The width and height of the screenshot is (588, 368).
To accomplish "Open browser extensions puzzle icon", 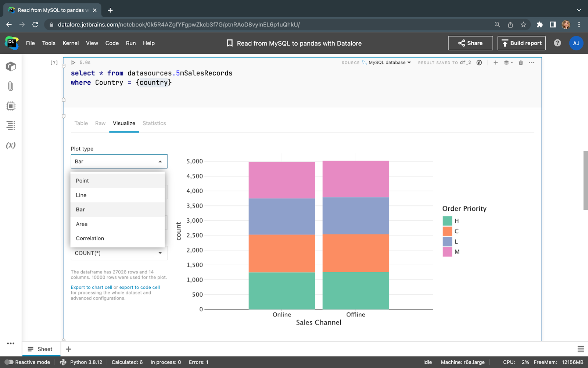I will 539,25.
